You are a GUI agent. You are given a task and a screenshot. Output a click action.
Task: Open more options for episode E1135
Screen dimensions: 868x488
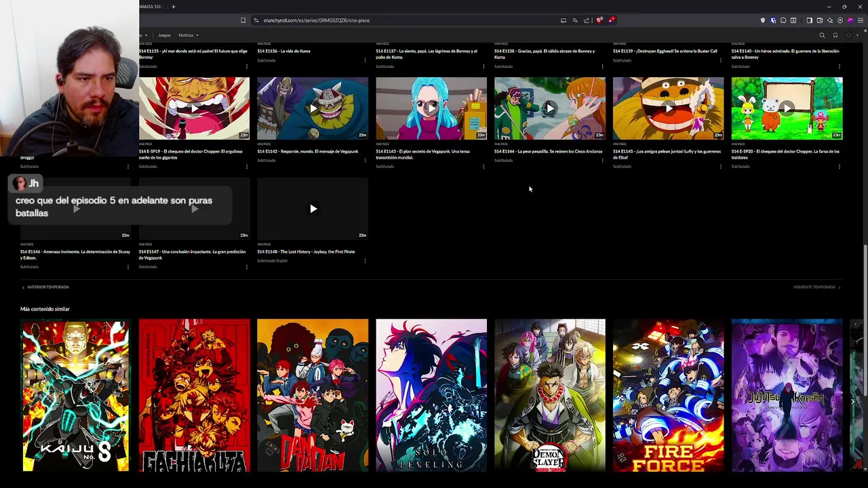(247, 66)
